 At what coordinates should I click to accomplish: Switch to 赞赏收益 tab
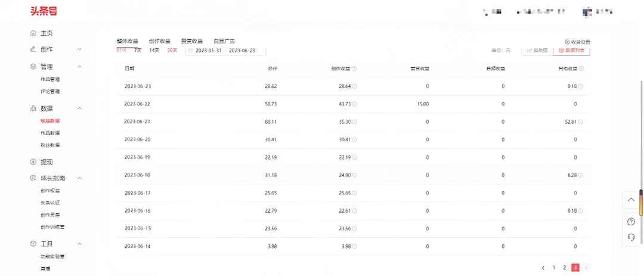[192, 41]
